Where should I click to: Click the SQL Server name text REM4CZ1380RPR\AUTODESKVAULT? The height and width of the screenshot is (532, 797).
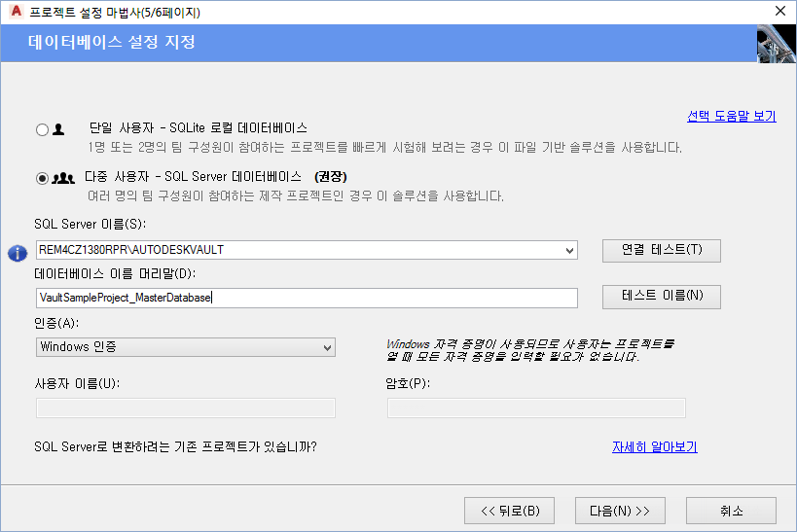point(131,250)
